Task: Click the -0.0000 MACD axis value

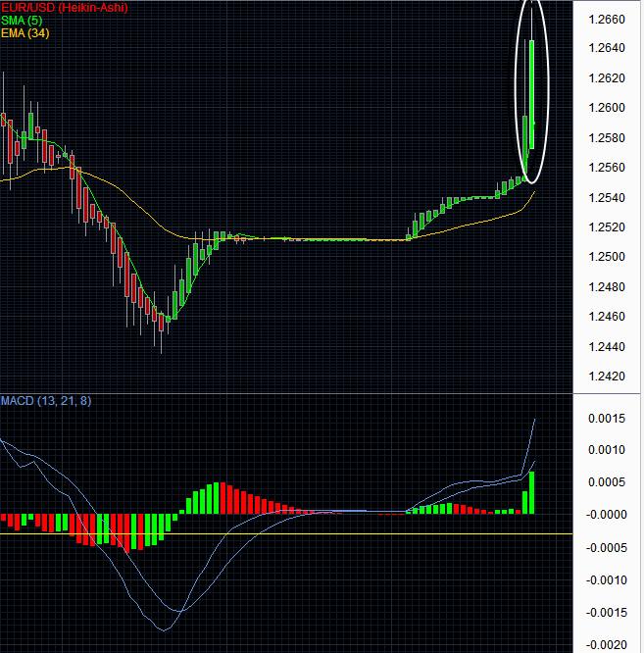Action: tap(606, 515)
